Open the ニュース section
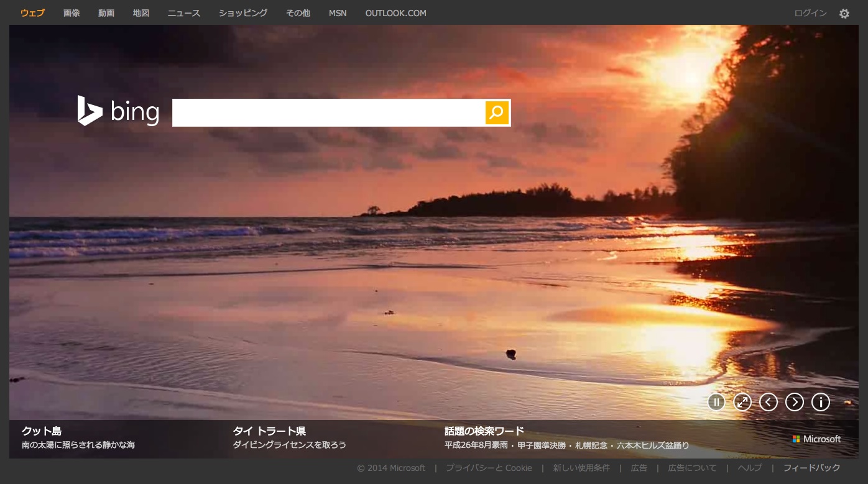The height and width of the screenshot is (484, 868). [184, 13]
